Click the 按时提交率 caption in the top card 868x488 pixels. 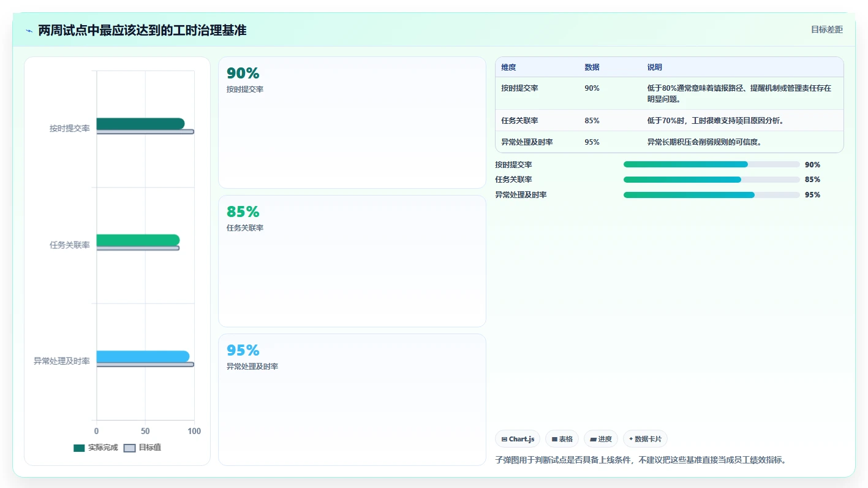pos(245,90)
